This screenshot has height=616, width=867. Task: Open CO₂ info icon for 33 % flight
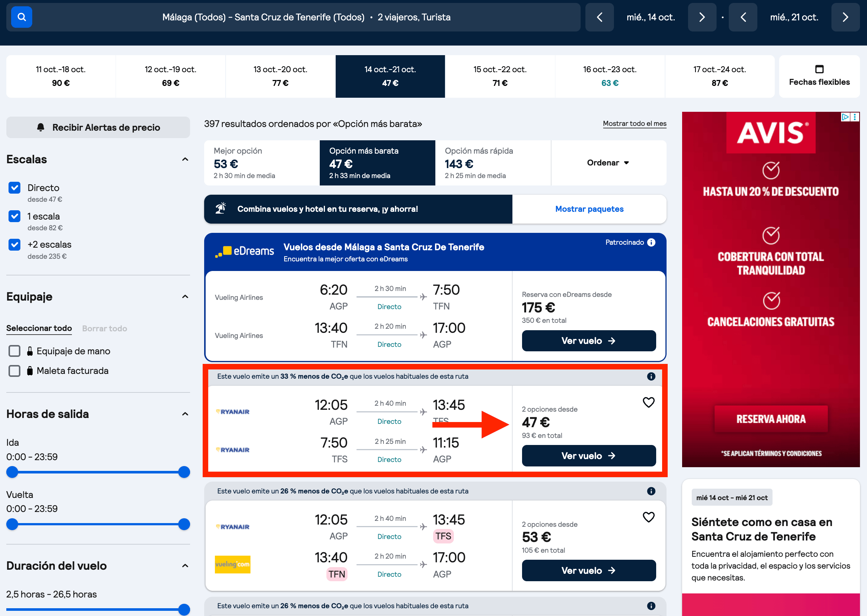pos(651,376)
